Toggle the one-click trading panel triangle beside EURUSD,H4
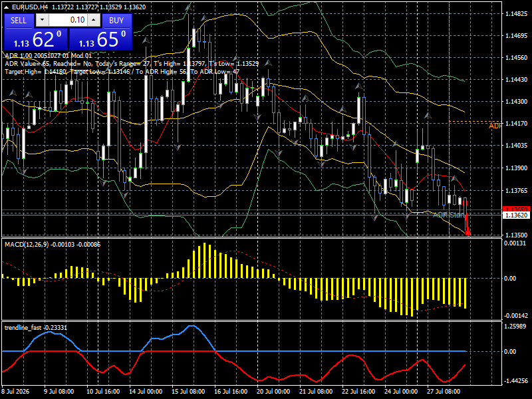 click(7, 7)
